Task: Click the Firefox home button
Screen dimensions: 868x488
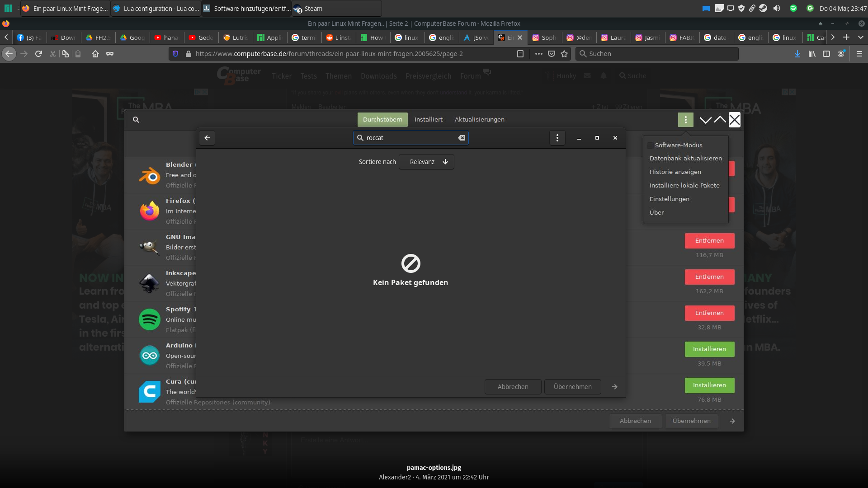Action: click(95, 54)
